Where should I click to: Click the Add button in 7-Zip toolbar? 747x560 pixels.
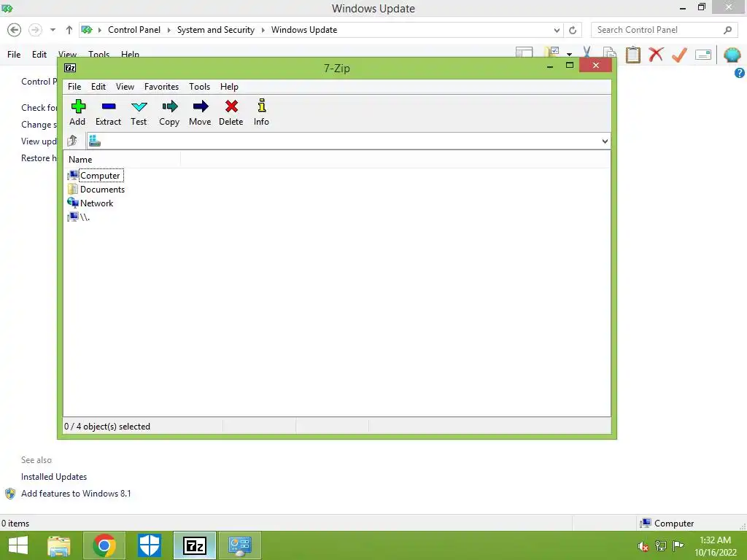click(77, 112)
